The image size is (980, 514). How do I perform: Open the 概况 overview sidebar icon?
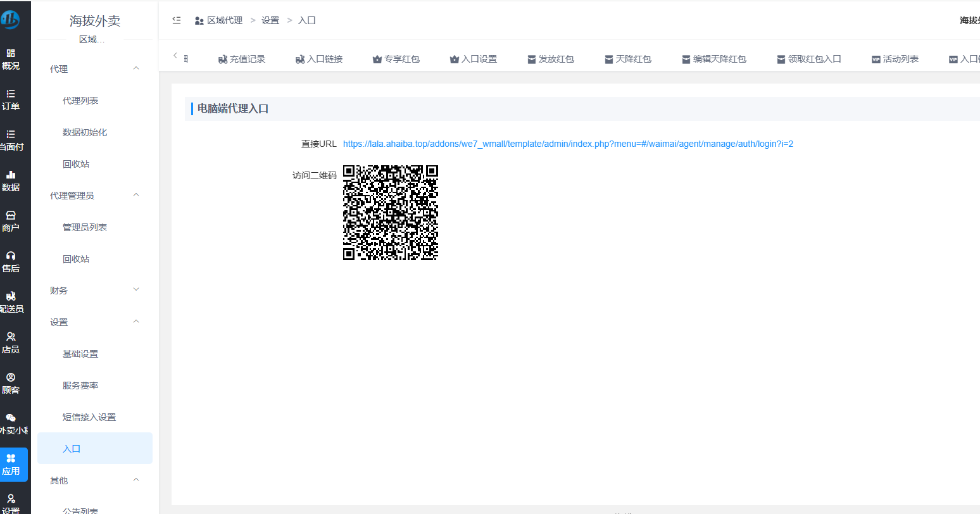point(11,59)
